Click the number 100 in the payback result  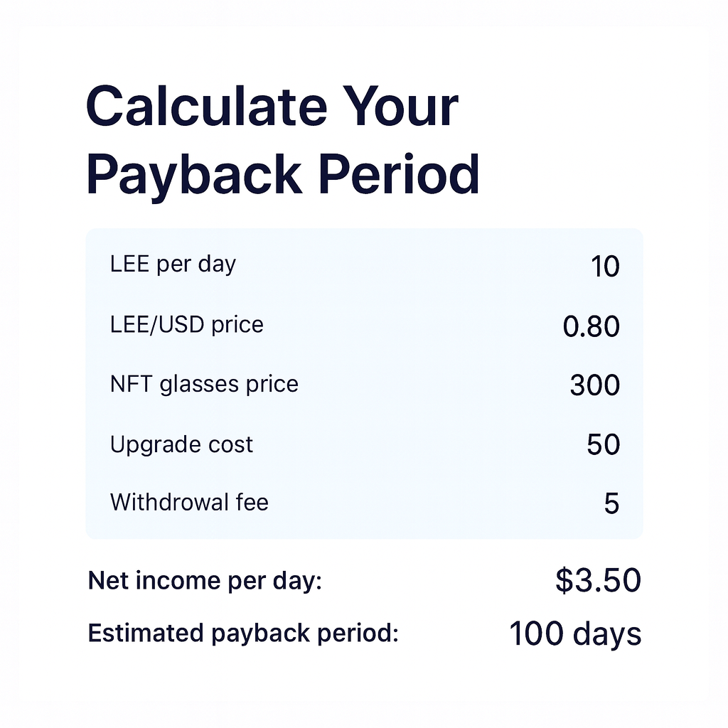pos(536,633)
